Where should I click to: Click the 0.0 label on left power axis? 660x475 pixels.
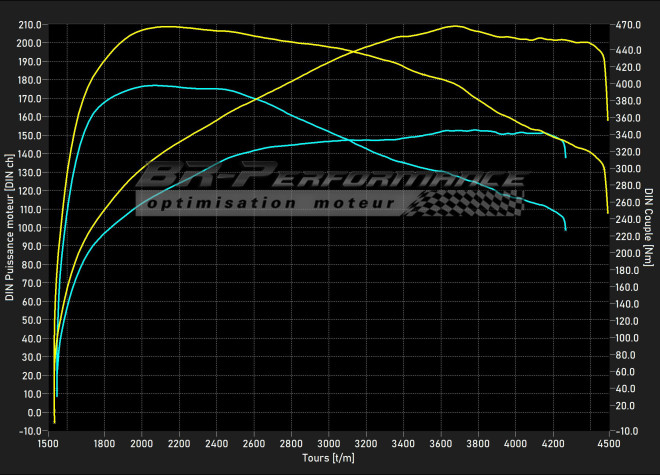coord(33,413)
